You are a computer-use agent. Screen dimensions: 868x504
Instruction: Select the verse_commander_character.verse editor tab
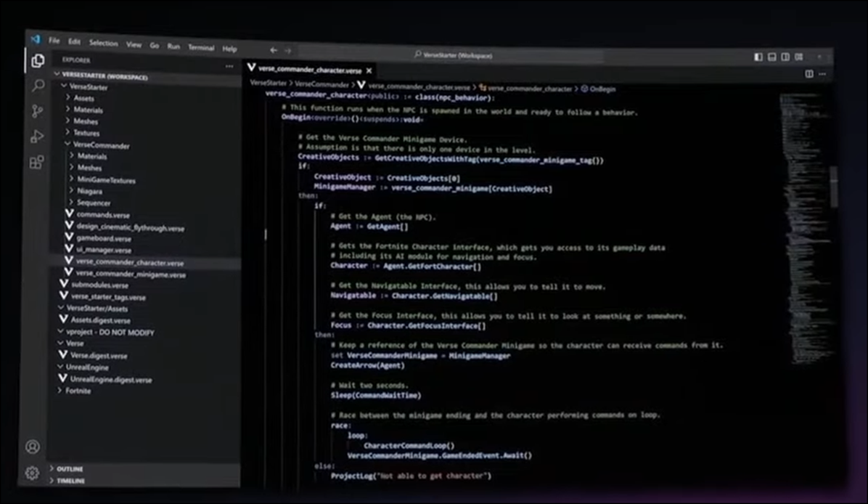coord(311,69)
